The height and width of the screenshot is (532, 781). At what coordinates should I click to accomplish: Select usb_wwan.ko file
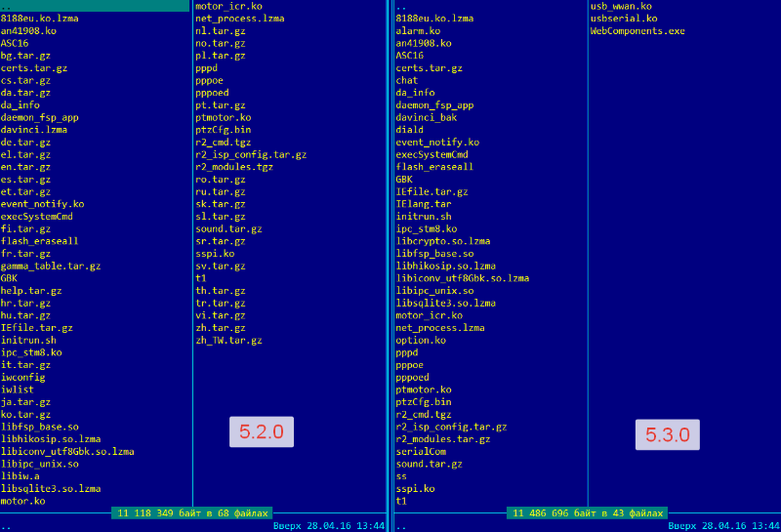621,6
